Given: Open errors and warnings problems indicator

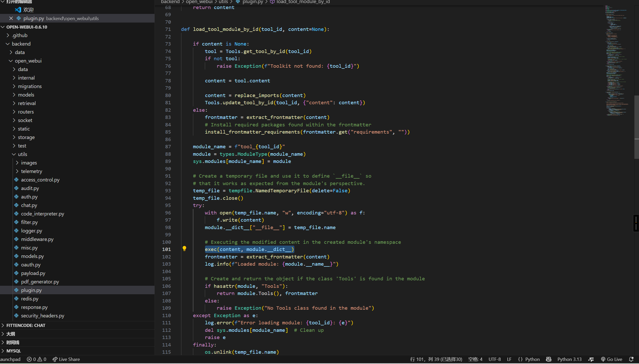Looking at the screenshot, I should tap(37, 359).
